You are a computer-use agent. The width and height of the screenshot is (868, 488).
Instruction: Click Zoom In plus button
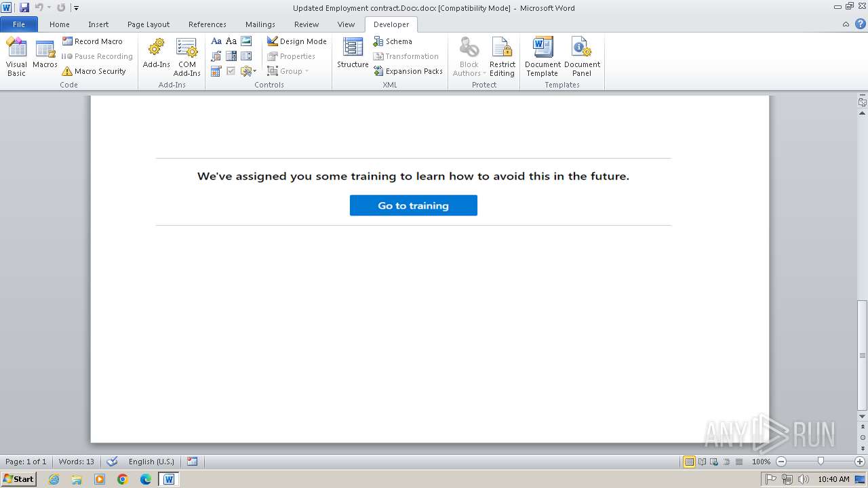click(x=860, y=462)
